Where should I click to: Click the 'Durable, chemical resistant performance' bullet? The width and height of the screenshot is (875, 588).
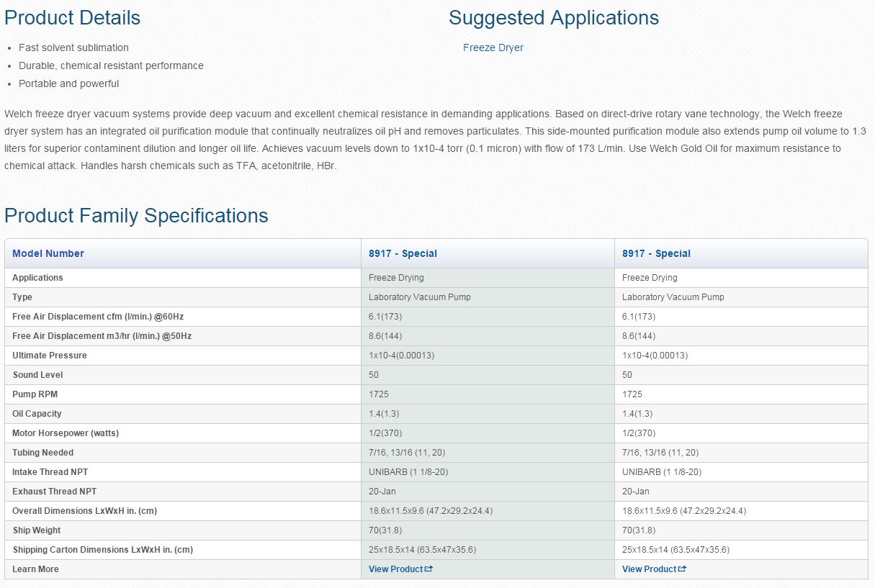click(x=111, y=65)
